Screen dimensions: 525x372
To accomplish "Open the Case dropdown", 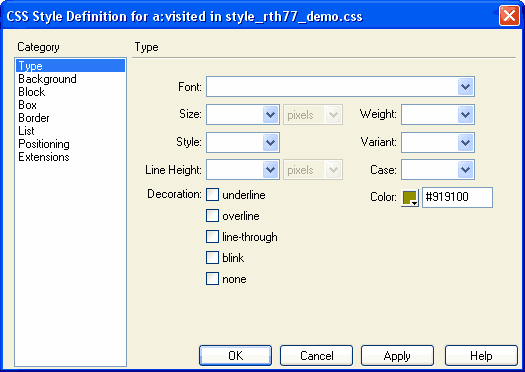I will (x=465, y=170).
